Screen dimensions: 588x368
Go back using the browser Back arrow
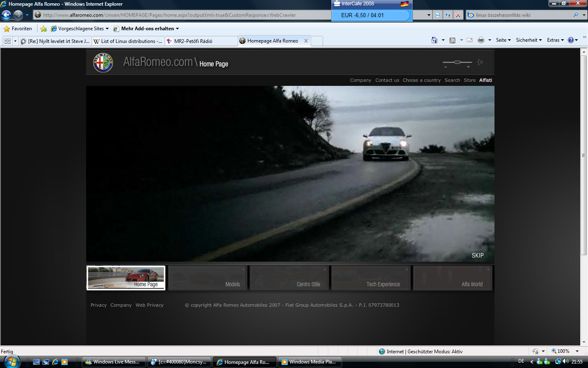click(6, 15)
